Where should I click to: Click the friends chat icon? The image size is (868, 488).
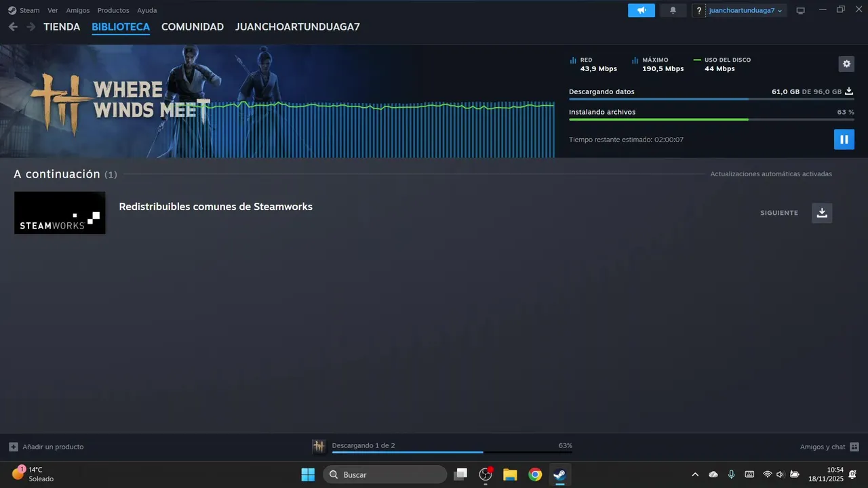(x=854, y=447)
